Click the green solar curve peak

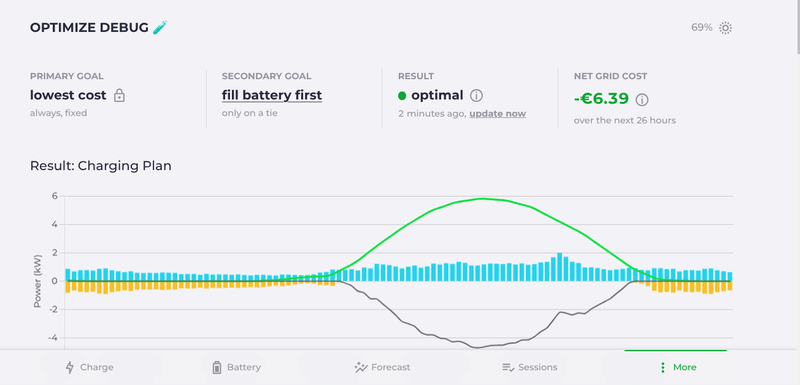pos(482,199)
